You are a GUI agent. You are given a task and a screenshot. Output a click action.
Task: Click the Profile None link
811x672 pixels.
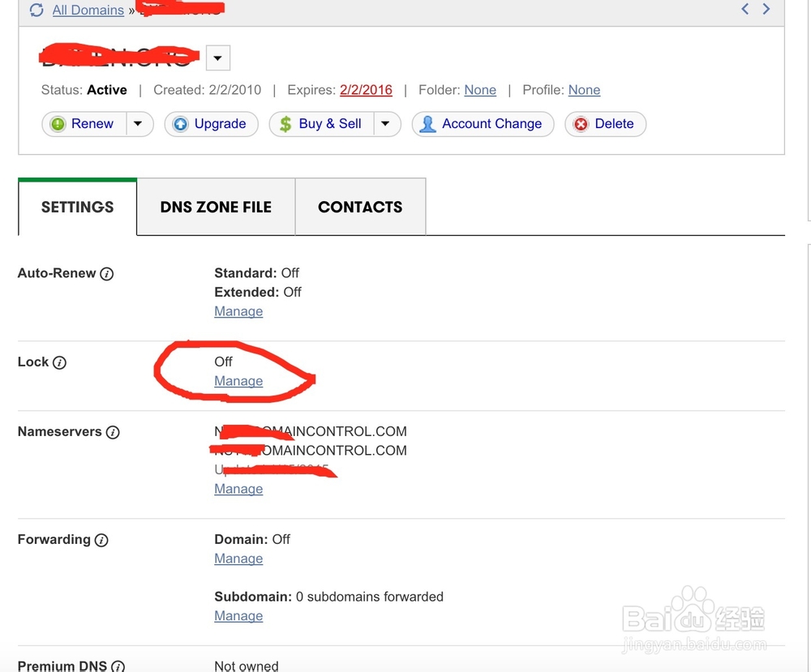click(584, 90)
